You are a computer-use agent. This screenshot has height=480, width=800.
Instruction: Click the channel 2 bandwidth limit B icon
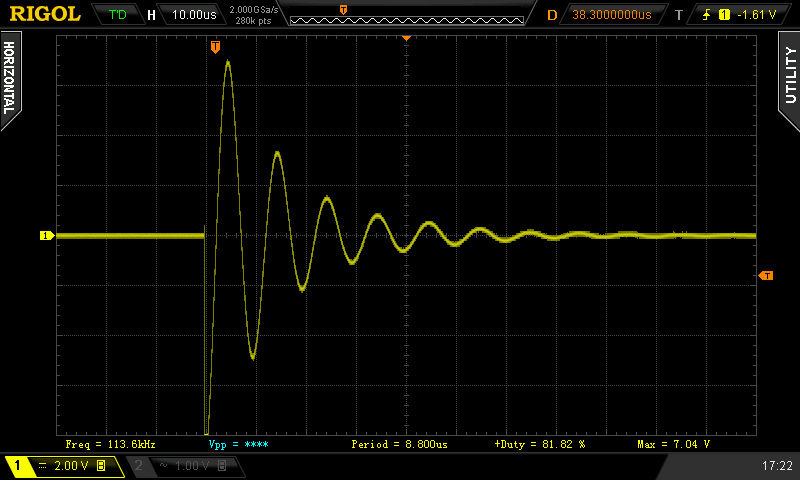tap(222, 466)
